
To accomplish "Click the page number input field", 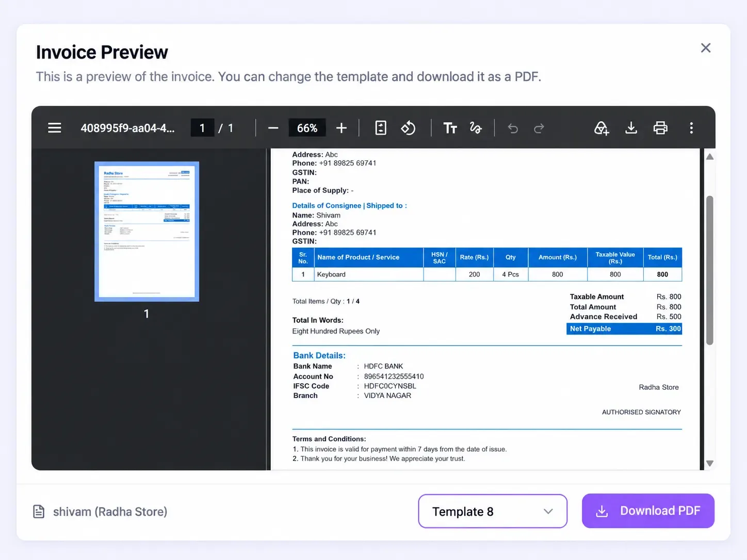I will (202, 128).
